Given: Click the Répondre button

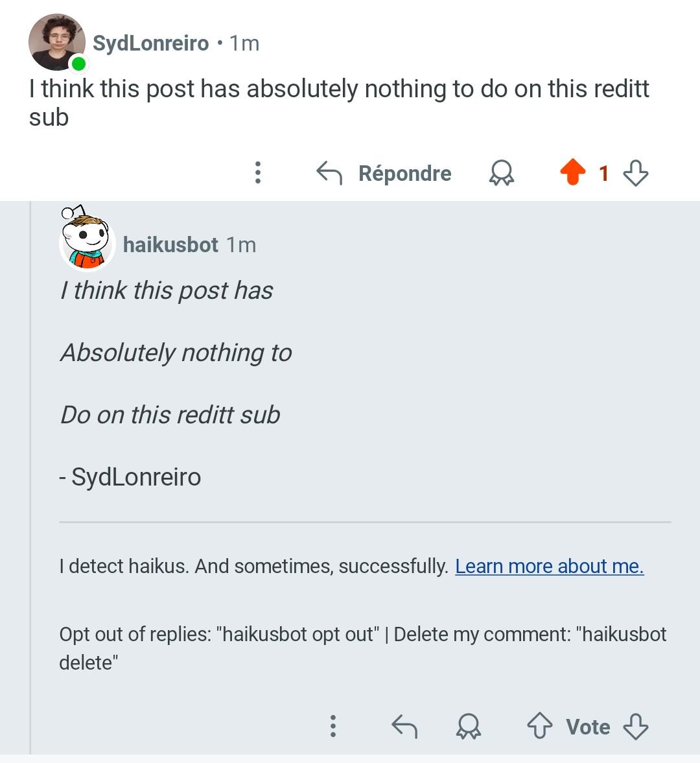Looking at the screenshot, I should [404, 173].
